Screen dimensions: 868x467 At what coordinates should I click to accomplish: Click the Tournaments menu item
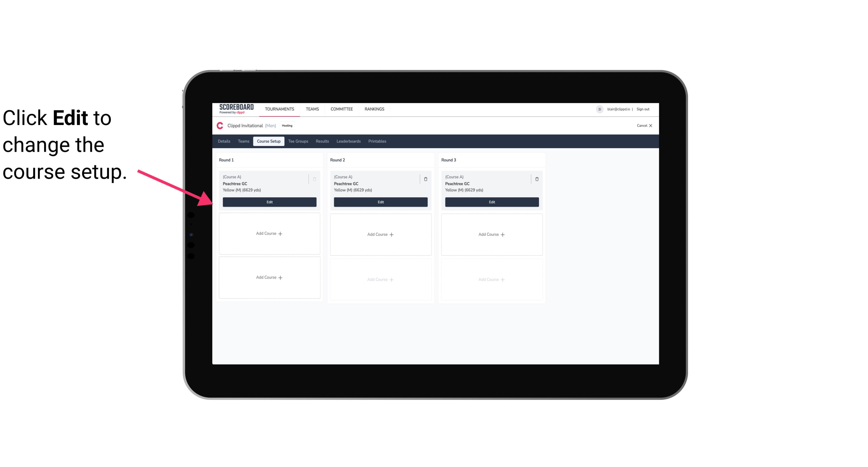pos(280,109)
